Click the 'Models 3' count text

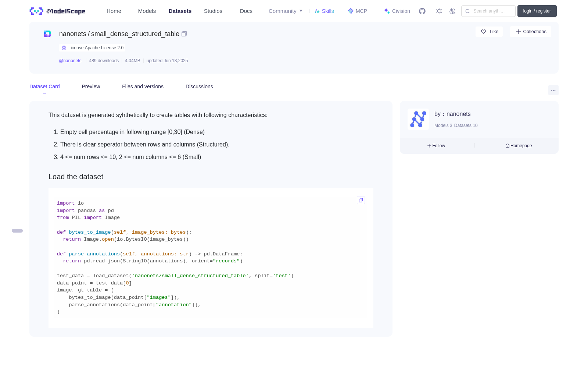point(443,125)
